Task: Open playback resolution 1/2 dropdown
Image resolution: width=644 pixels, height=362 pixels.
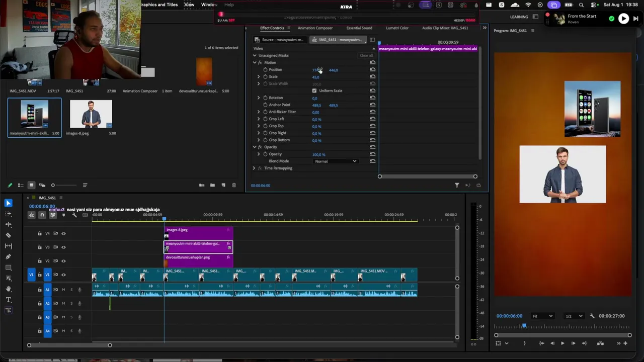Action: tap(574, 316)
